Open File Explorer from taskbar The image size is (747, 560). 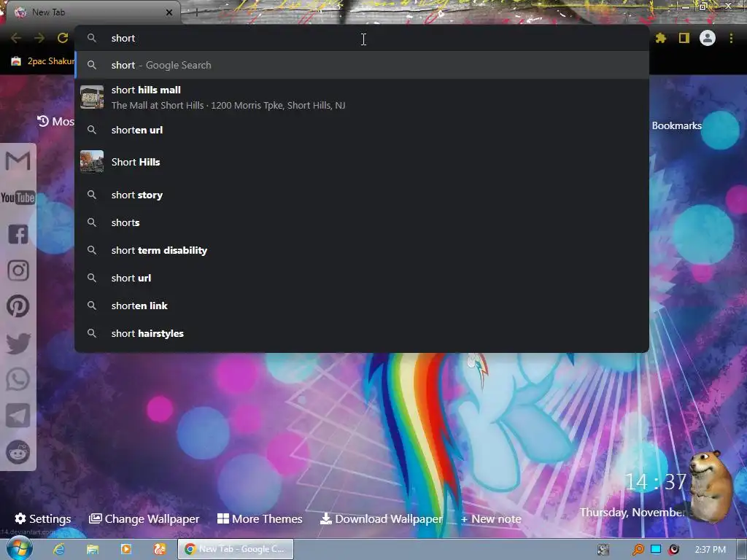tap(93, 549)
